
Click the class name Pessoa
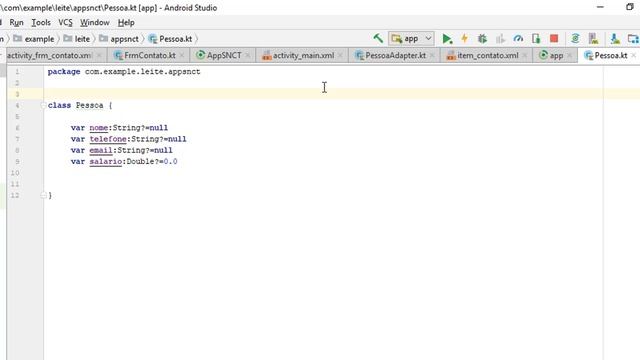click(x=89, y=105)
